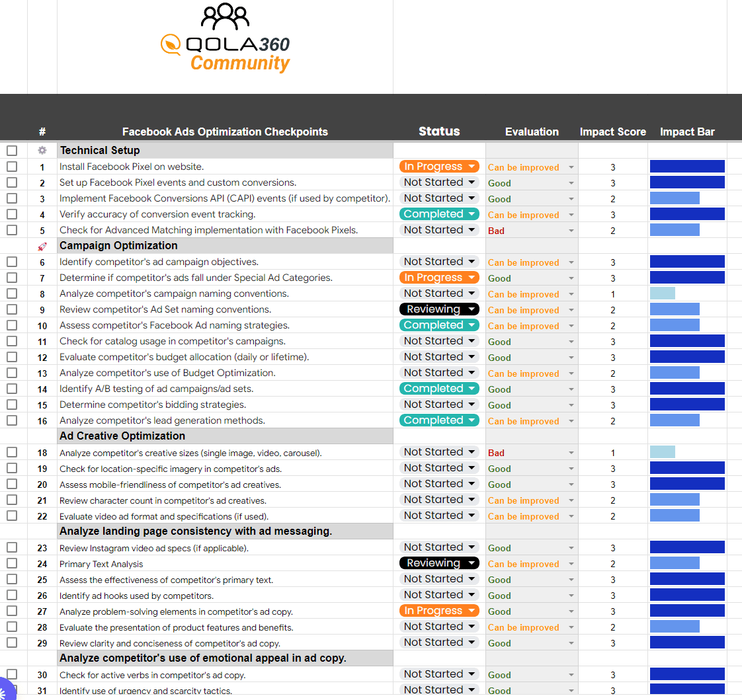
Task: Click 'Evaluate video ad format and specifications' cell
Action: (x=226, y=516)
